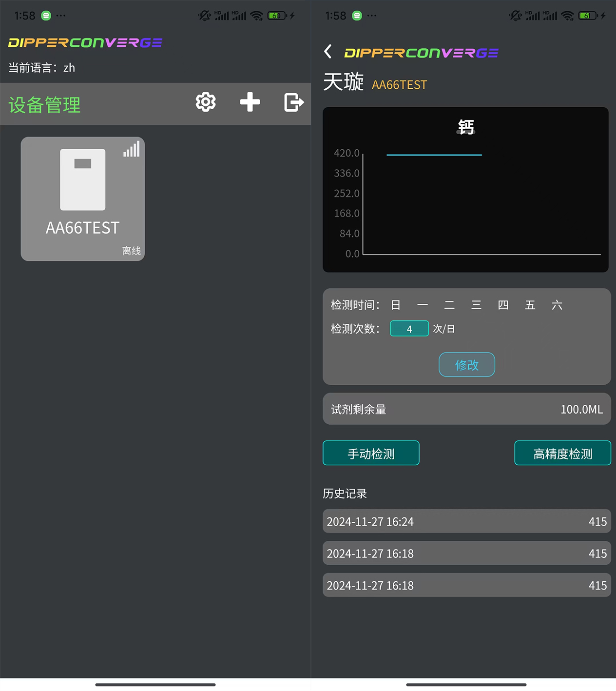Open history record 2024-11-27 16:24
The width and height of the screenshot is (616, 691).
point(466,521)
